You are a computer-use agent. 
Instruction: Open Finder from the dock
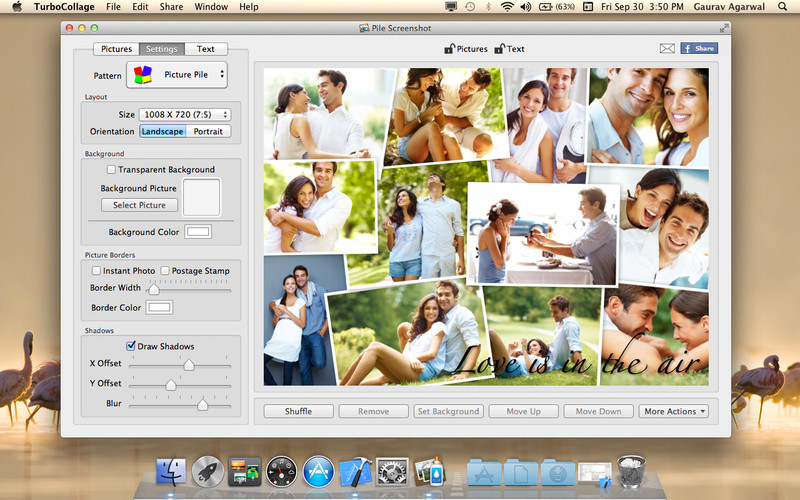click(173, 471)
